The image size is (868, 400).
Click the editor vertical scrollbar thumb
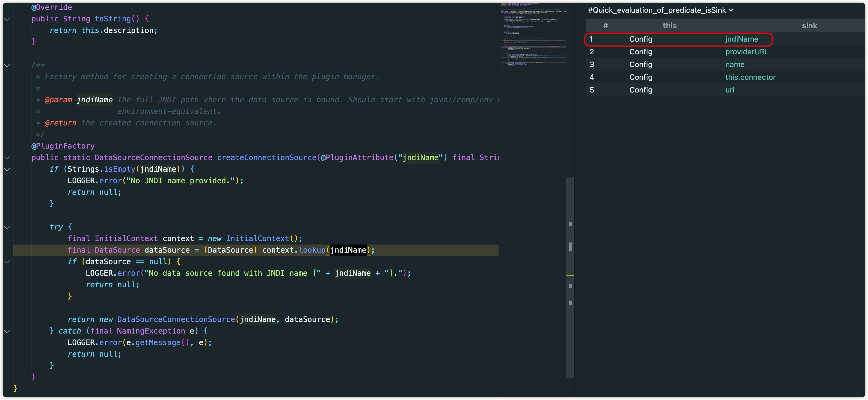pyautogui.click(x=570, y=277)
